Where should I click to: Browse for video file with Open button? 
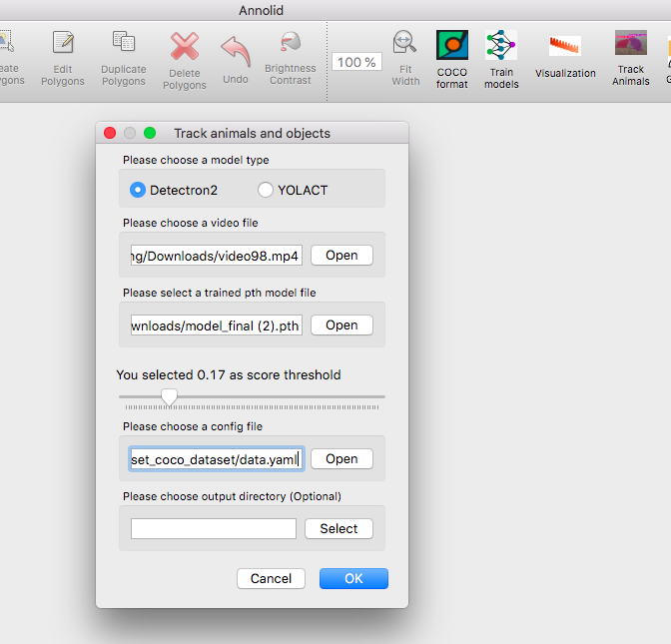pyautogui.click(x=341, y=256)
